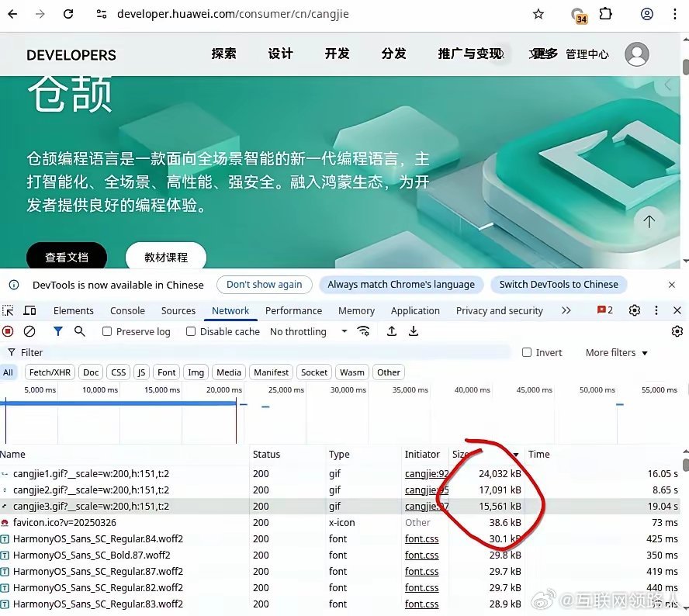689x616 pixels.
Task: Click the browser address bar URL
Action: pos(233,14)
